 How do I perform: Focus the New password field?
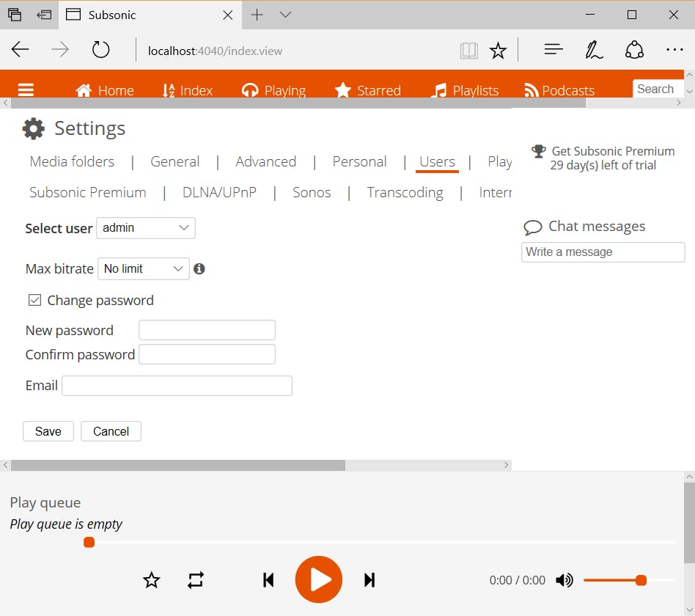(207, 330)
